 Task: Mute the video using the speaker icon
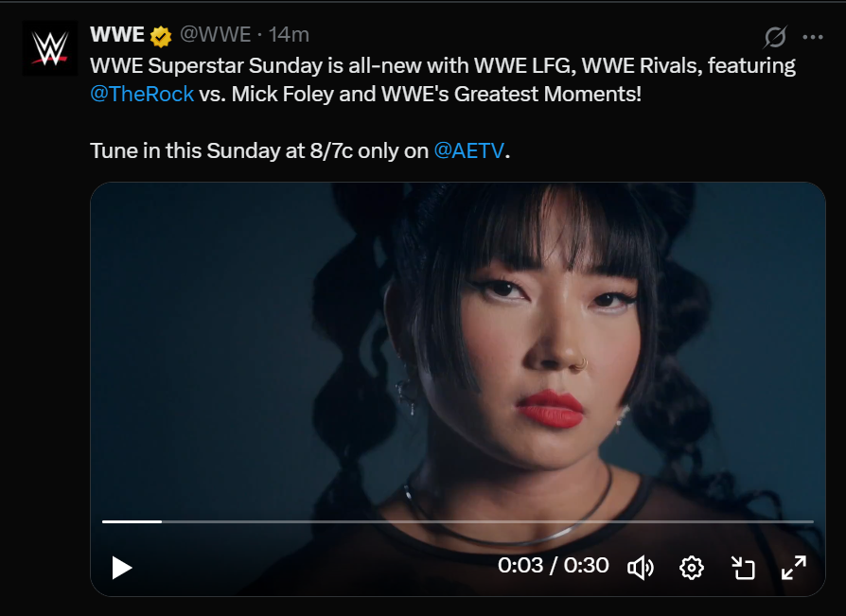pyautogui.click(x=641, y=568)
